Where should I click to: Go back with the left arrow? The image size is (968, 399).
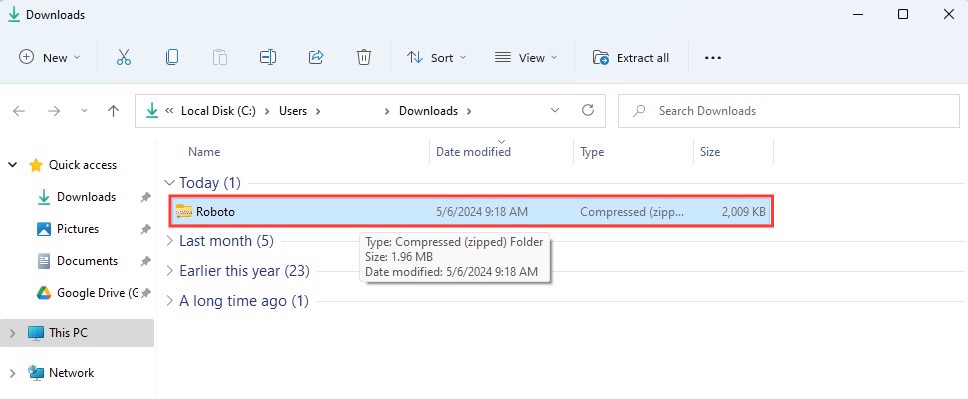[x=19, y=111]
